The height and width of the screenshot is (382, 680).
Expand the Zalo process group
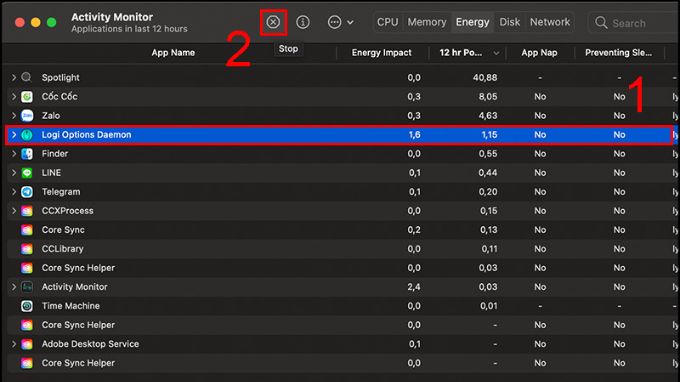tap(14, 116)
